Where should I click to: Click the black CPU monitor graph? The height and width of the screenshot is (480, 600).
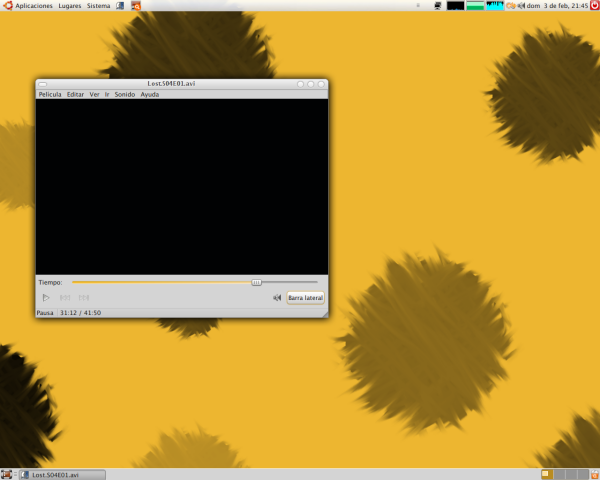[x=455, y=6]
